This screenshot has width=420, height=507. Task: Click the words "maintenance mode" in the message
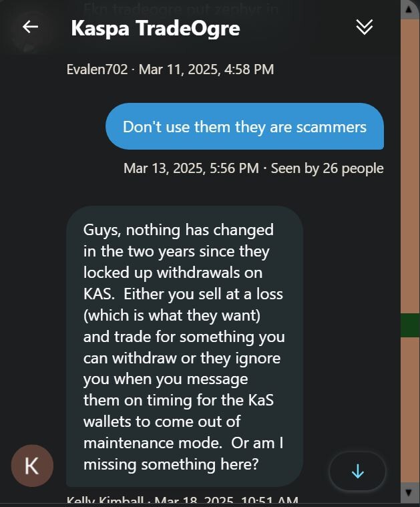pos(153,443)
